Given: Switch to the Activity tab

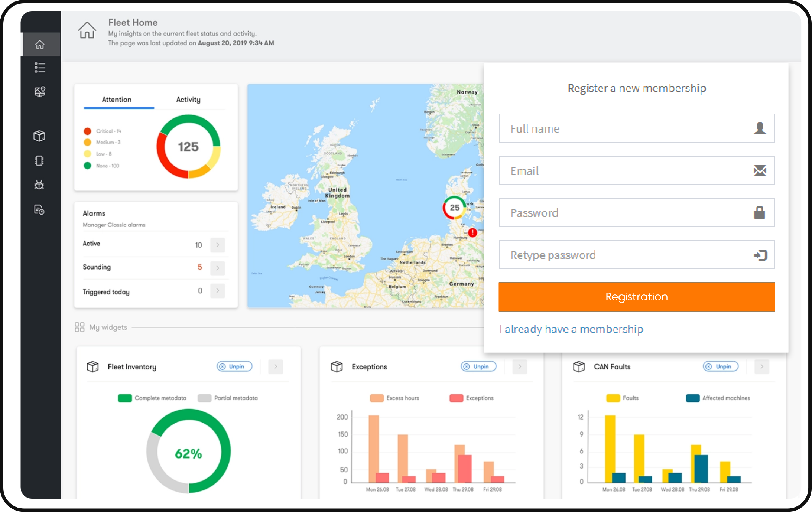Looking at the screenshot, I should point(188,100).
